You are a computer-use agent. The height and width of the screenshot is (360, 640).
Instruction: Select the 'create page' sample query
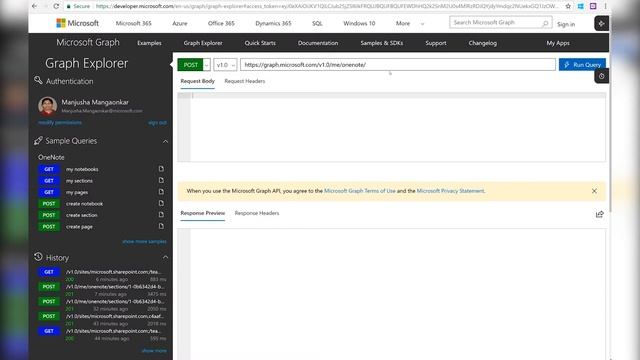click(79, 227)
